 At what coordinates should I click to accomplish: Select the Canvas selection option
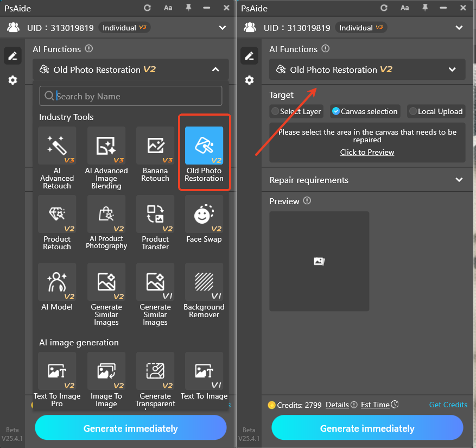tap(365, 111)
